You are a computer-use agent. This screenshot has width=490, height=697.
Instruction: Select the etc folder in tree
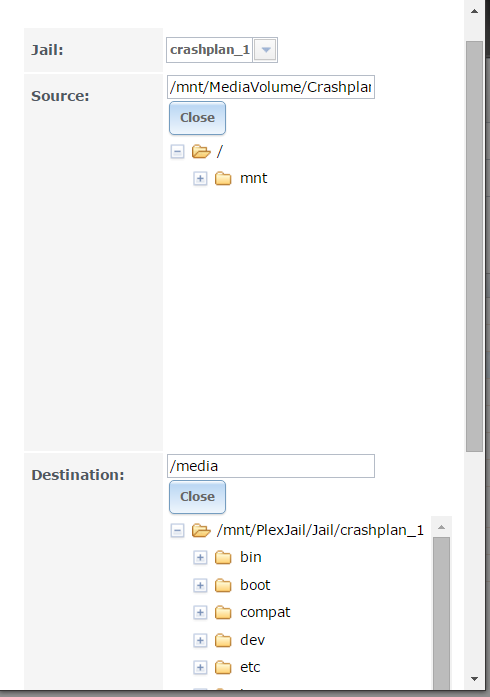tap(250, 667)
